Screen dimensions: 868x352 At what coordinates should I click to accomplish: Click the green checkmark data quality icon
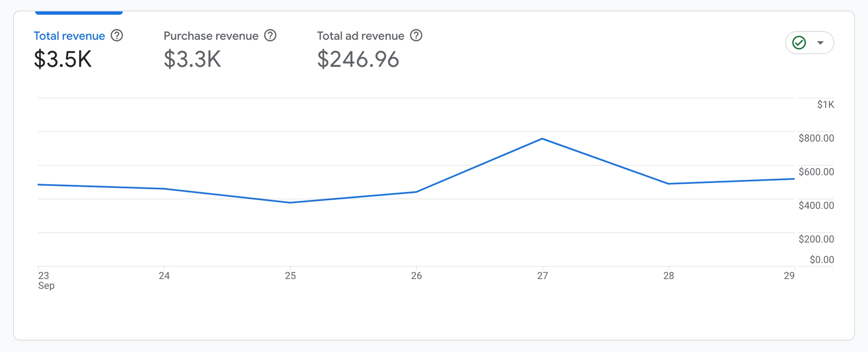click(799, 43)
